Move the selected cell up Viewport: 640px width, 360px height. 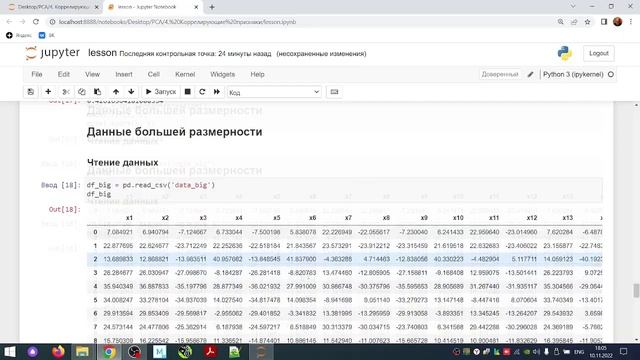click(116, 92)
